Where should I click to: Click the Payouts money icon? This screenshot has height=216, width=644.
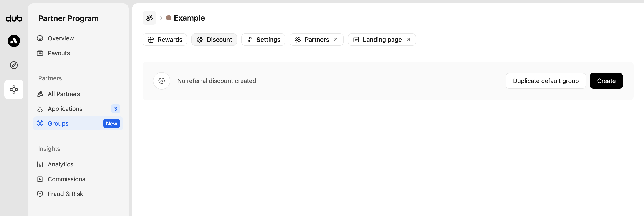[x=40, y=53]
